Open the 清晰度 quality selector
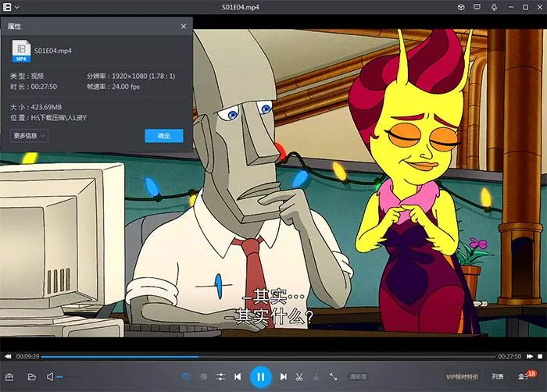 pos(358,376)
